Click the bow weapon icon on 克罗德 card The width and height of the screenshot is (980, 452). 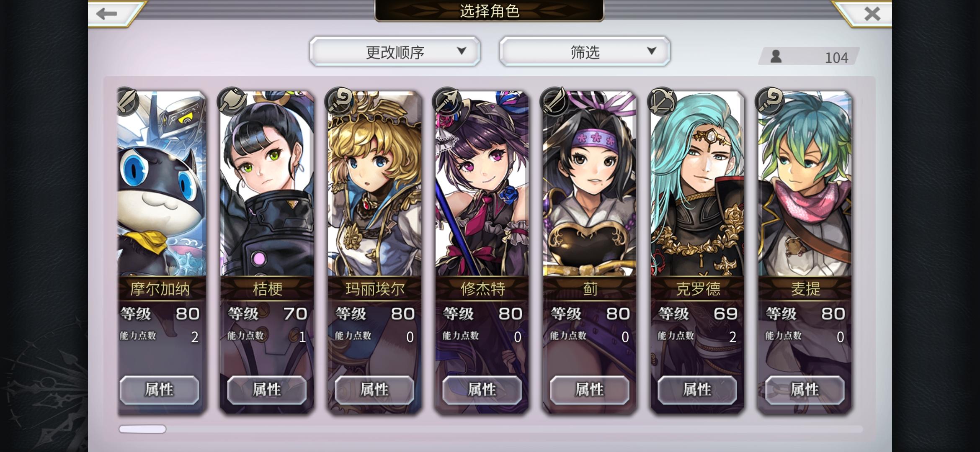pyautogui.click(x=663, y=101)
